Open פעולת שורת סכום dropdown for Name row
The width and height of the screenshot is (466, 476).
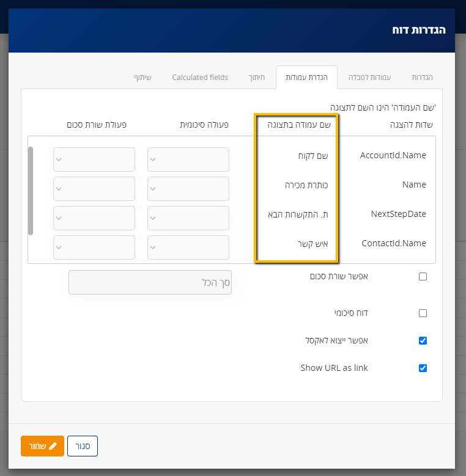pyautogui.click(x=94, y=189)
